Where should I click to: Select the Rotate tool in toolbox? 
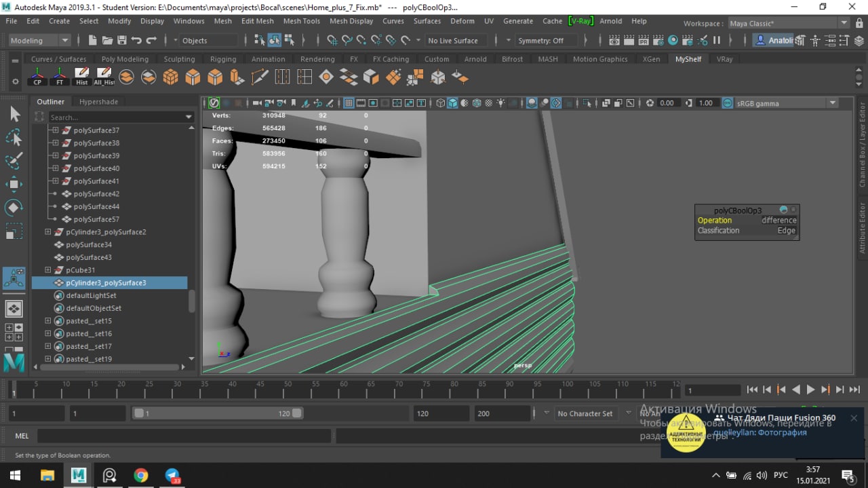pyautogui.click(x=14, y=208)
